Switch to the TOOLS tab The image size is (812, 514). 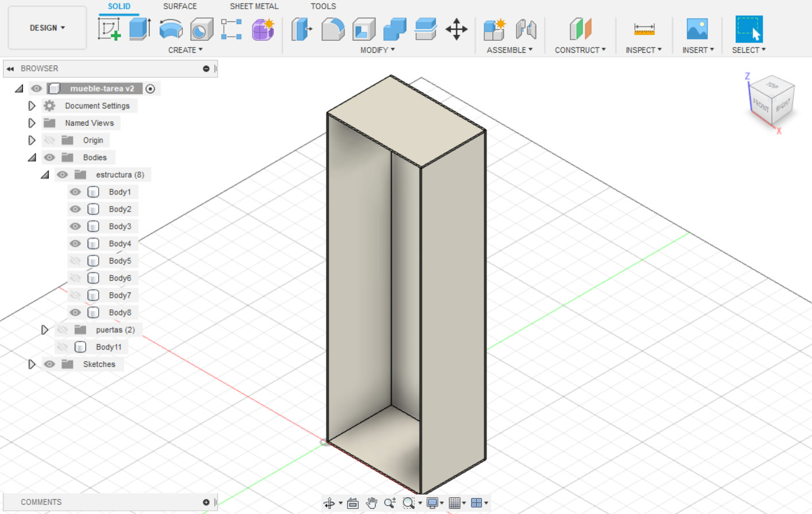point(324,6)
